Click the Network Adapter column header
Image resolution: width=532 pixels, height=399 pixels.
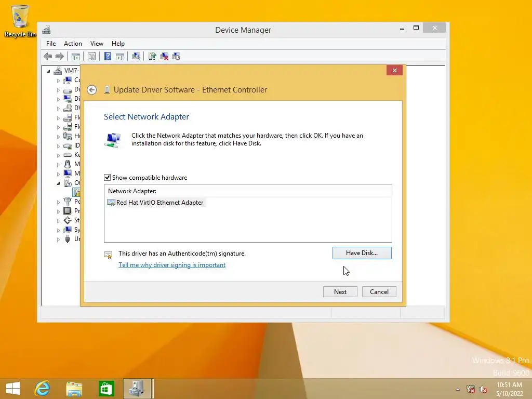tap(248, 191)
